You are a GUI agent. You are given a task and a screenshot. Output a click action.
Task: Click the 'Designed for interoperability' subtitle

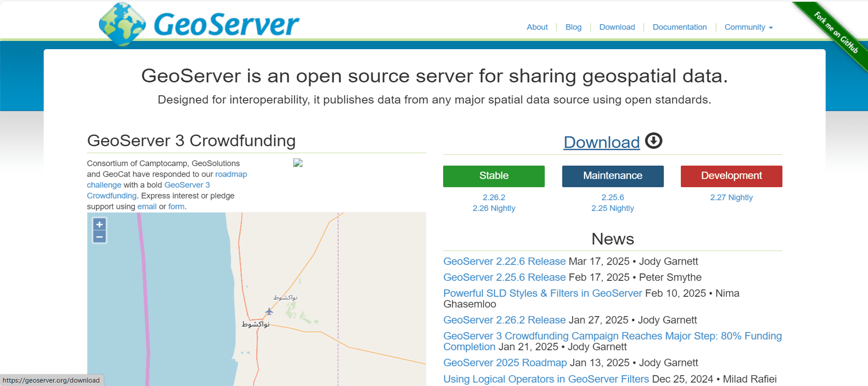tap(434, 100)
